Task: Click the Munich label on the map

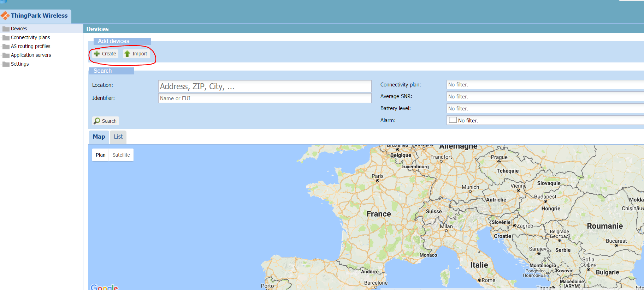Action: click(471, 187)
